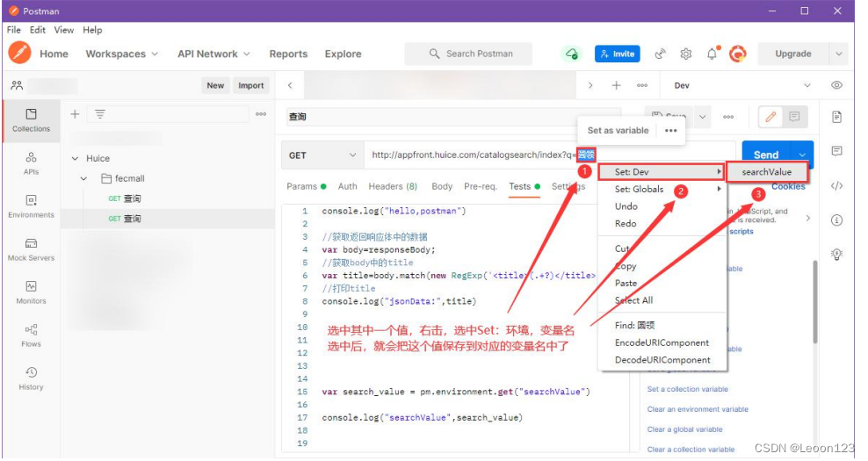Screen dimensions: 868x461
Task: Open the File menu
Action: pos(14,30)
